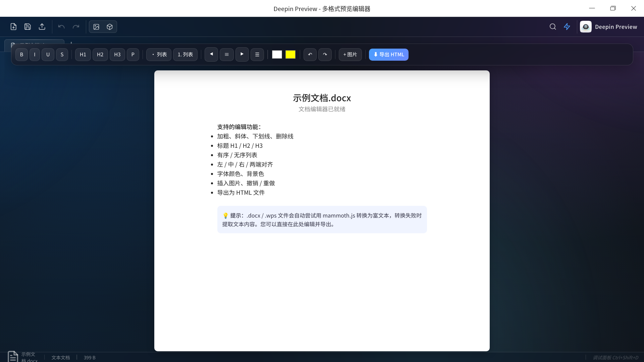Apply H1 heading style
Viewport: 644px width, 362px height.
click(x=83, y=54)
